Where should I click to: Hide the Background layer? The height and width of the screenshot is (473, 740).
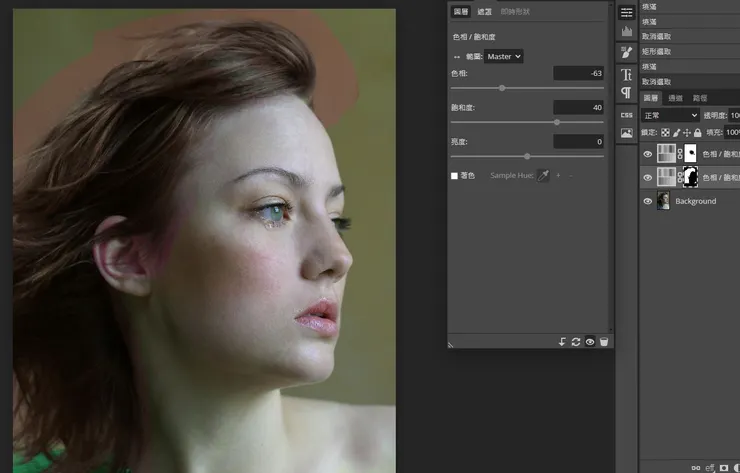tap(648, 201)
